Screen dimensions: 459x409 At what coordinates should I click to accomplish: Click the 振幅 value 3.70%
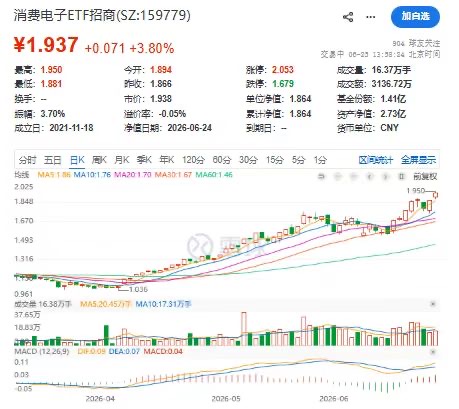(53, 114)
